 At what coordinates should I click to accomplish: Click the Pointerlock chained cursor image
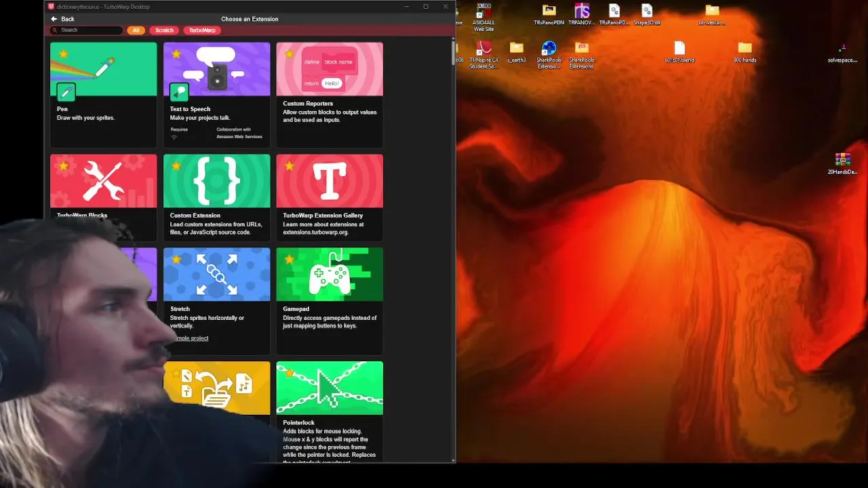pyautogui.click(x=330, y=388)
